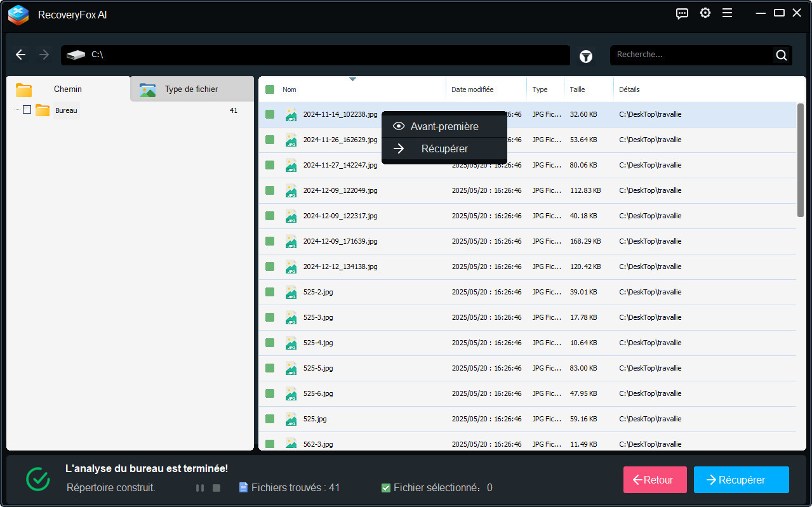Click the pause scan icon
The image size is (812, 507).
click(x=200, y=488)
